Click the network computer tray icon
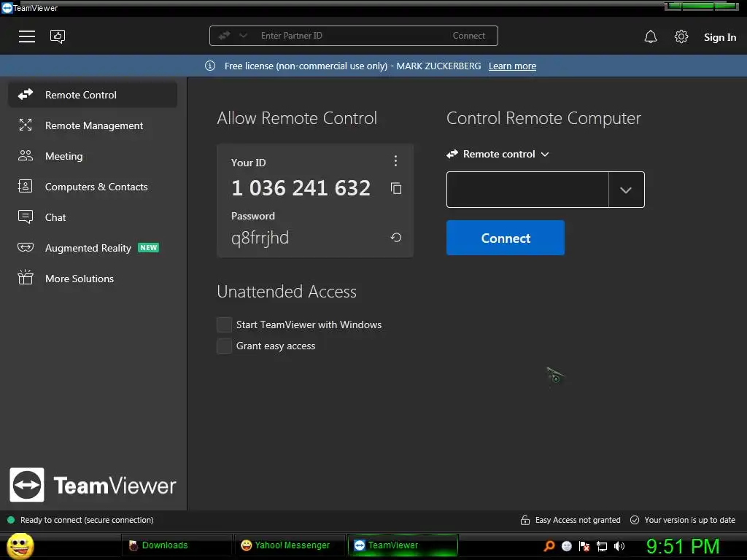Viewport: 747px width, 560px height. (x=602, y=546)
